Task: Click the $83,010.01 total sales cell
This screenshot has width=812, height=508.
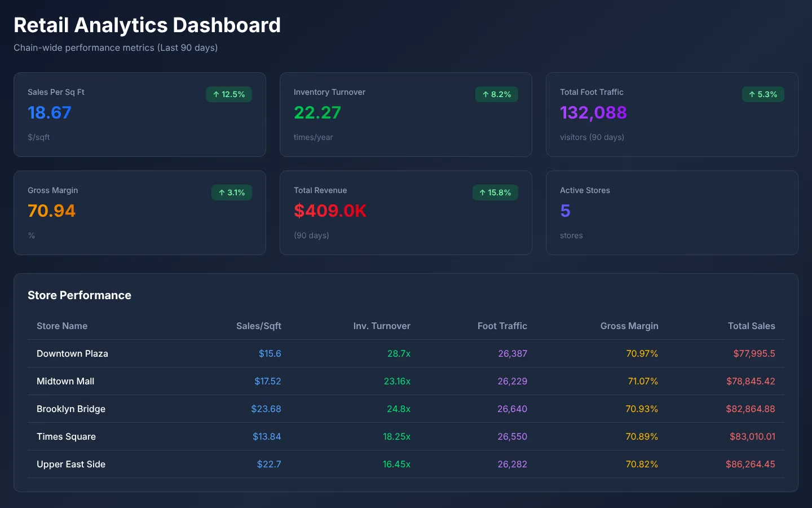Action: [x=753, y=436]
